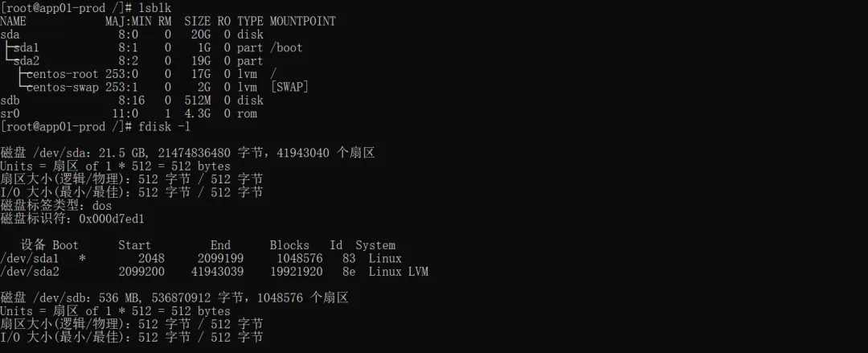The height and width of the screenshot is (353, 868).
Task: Click /dev/sda1 in partition table
Action: click(30, 258)
